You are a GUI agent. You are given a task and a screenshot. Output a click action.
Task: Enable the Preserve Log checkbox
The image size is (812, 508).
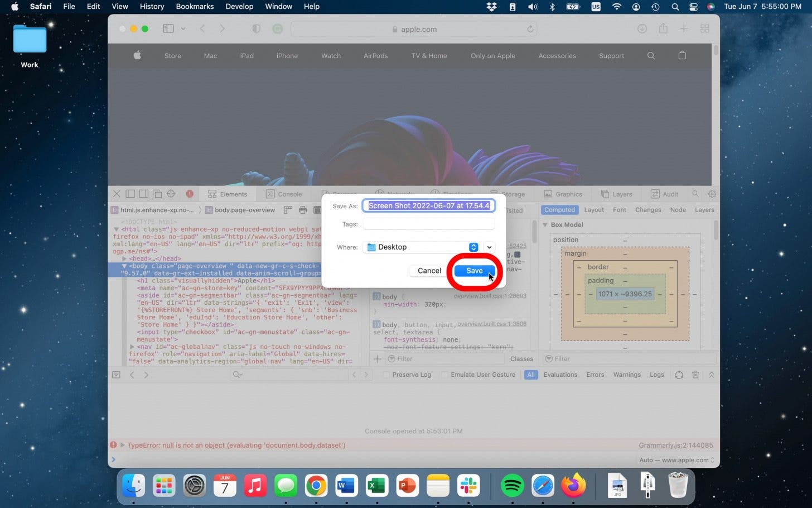[x=386, y=375]
